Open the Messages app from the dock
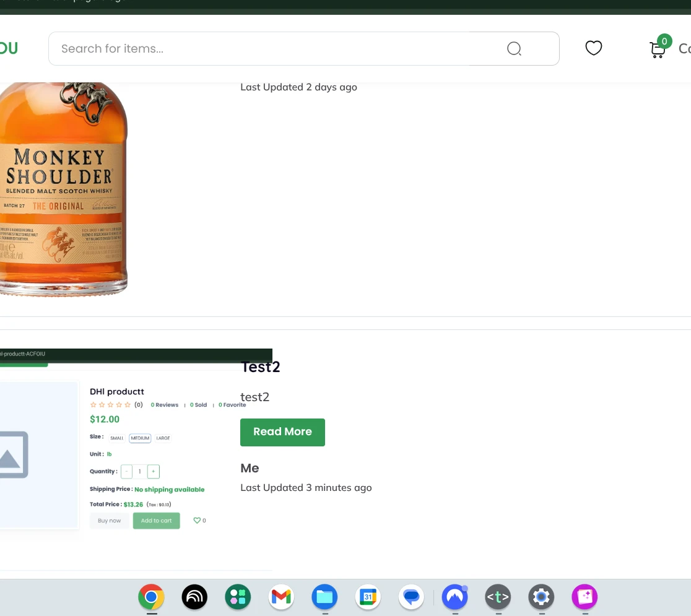691x616 pixels. 411,597
